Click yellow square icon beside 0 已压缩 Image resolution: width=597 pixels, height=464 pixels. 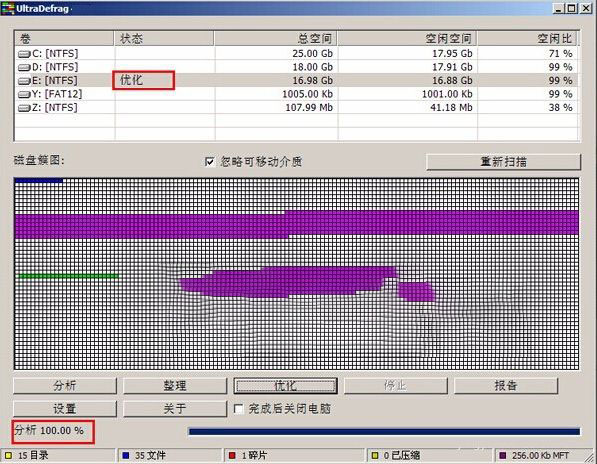[375, 455]
